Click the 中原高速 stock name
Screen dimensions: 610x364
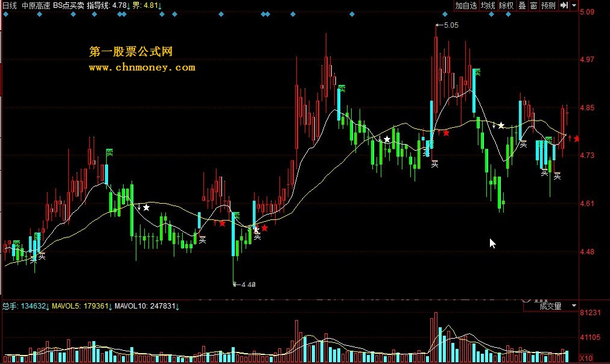(36, 5)
